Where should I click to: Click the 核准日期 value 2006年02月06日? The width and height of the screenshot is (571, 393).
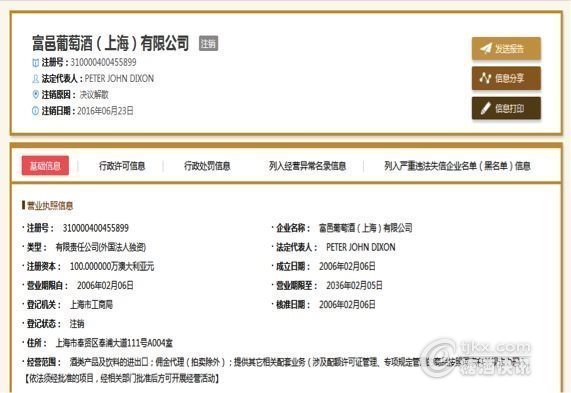(347, 304)
